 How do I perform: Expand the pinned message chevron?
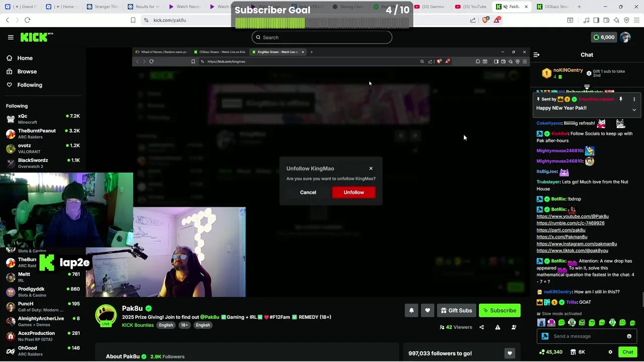pos(634,110)
